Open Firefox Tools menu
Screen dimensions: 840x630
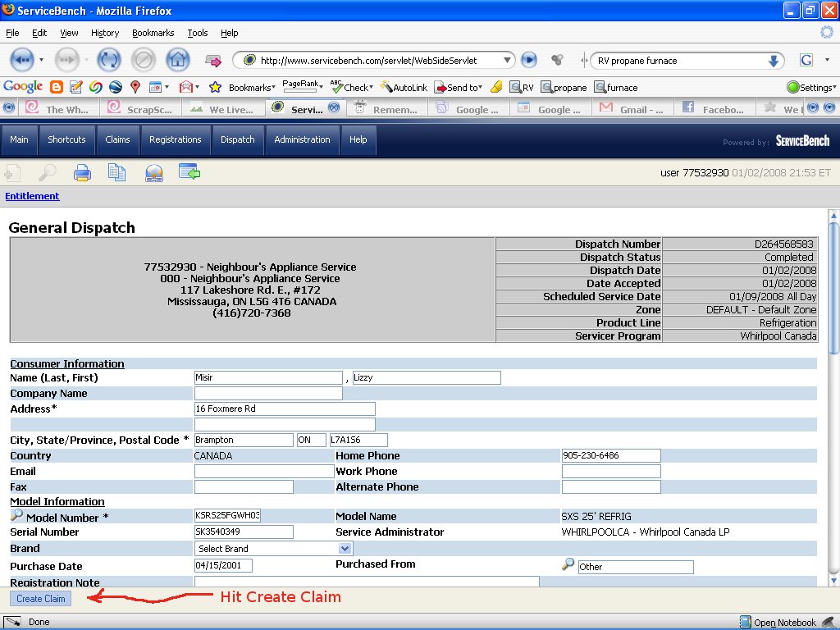click(x=197, y=33)
